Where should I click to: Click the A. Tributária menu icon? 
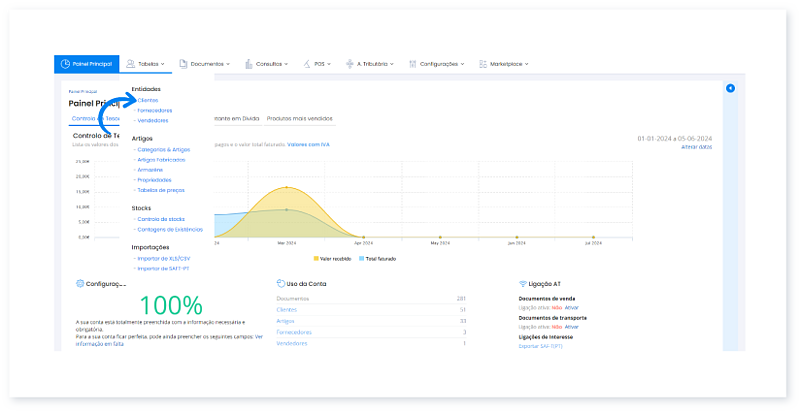coord(349,64)
